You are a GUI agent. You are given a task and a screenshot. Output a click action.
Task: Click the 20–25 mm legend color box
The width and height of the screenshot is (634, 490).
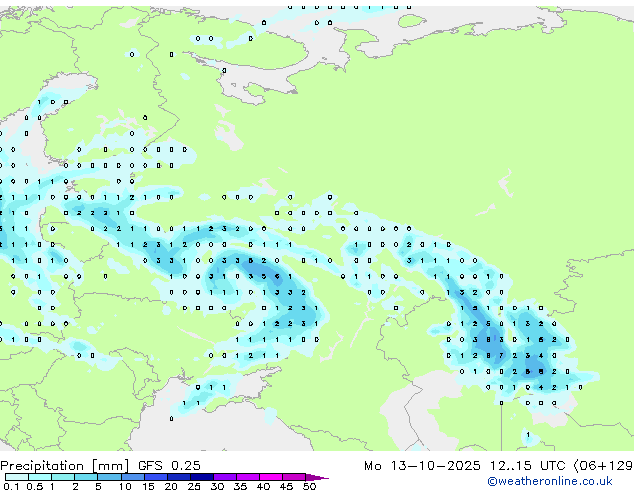pos(179,477)
